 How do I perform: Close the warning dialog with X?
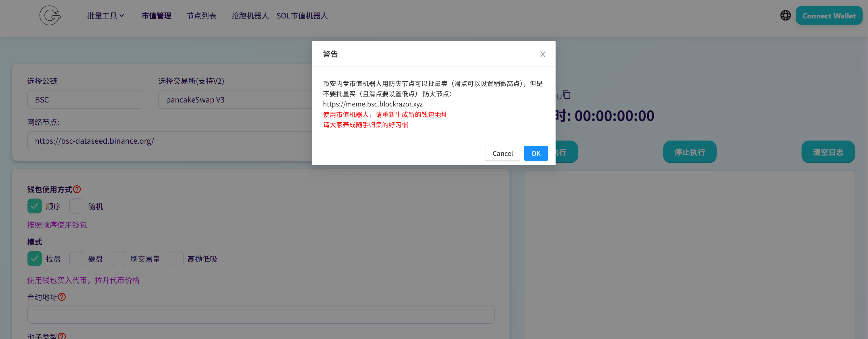pos(542,54)
